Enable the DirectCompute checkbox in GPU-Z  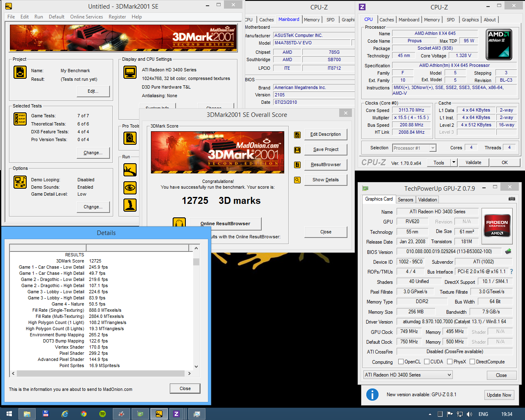coord(472,362)
